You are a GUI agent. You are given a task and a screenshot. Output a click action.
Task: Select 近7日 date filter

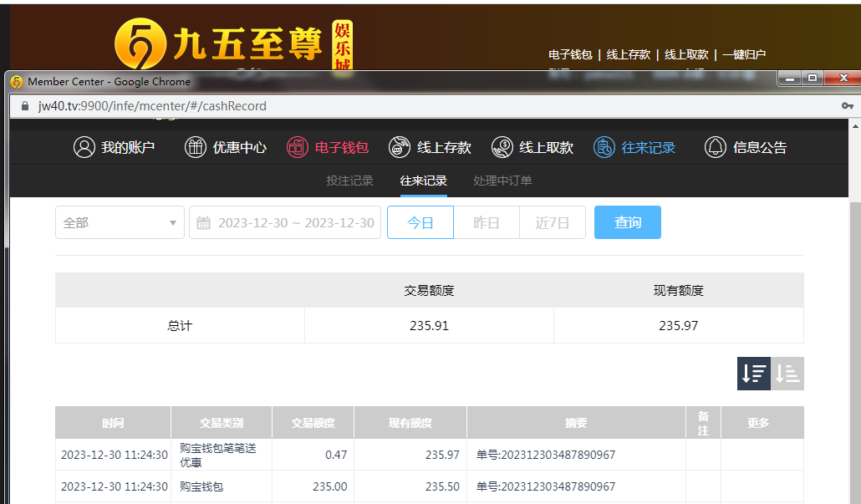tap(553, 222)
